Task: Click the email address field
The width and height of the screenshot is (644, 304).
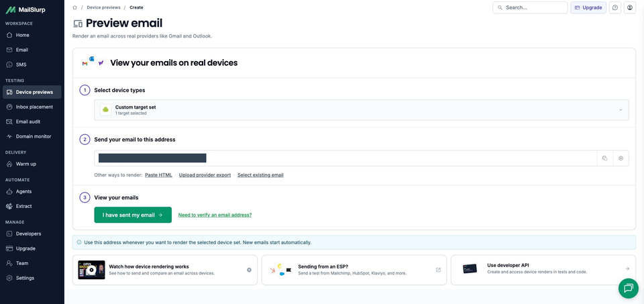Action: pos(345,158)
